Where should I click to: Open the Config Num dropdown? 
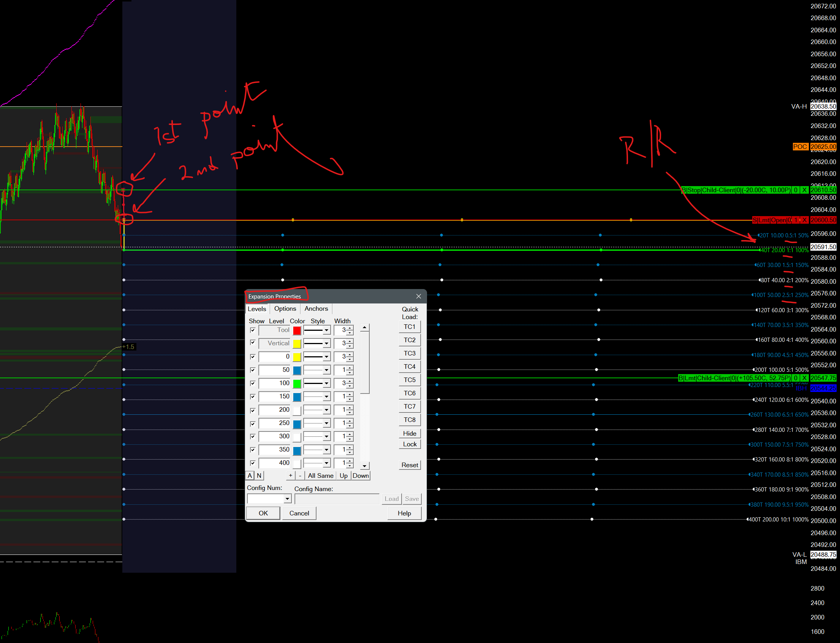pos(287,499)
